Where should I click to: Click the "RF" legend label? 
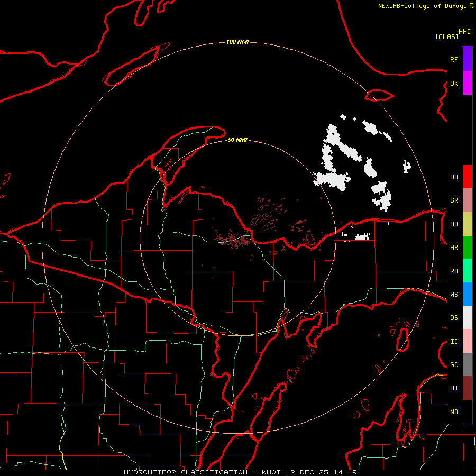(x=454, y=59)
